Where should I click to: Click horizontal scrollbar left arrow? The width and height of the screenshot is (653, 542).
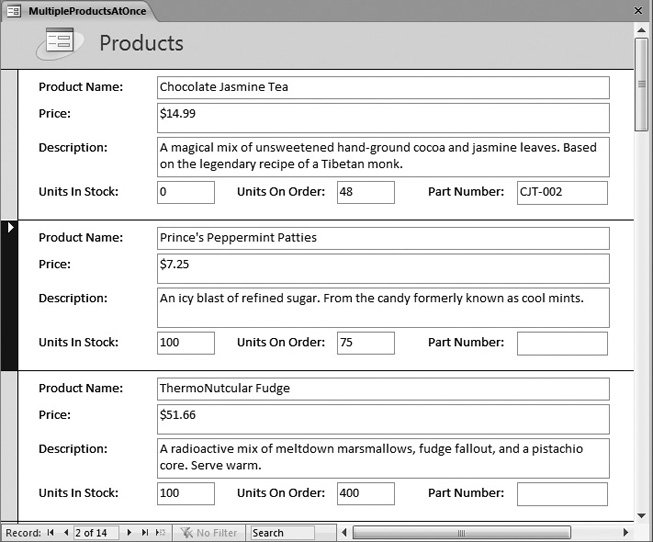tap(346, 533)
